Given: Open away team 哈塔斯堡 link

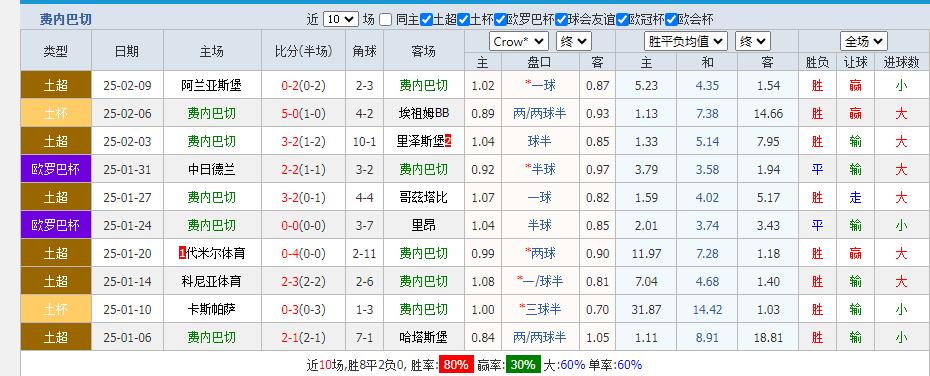Looking at the screenshot, I should [x=423, y=337].
